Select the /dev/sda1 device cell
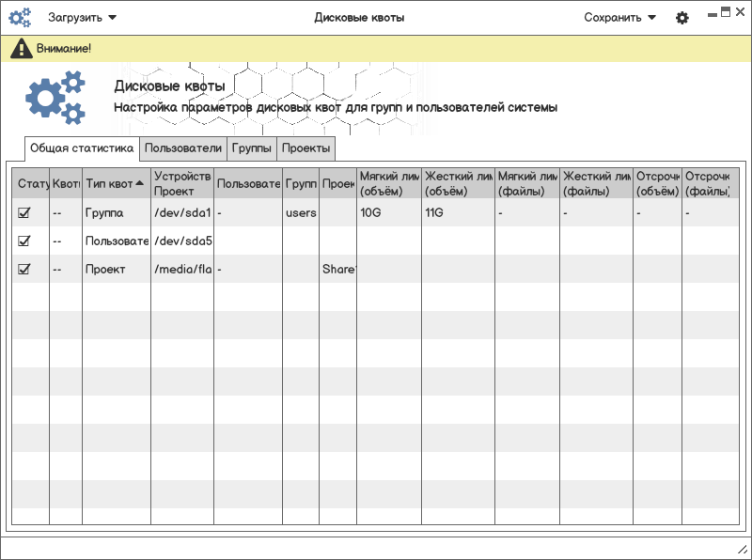752x560 pixels. coord(182,212)
